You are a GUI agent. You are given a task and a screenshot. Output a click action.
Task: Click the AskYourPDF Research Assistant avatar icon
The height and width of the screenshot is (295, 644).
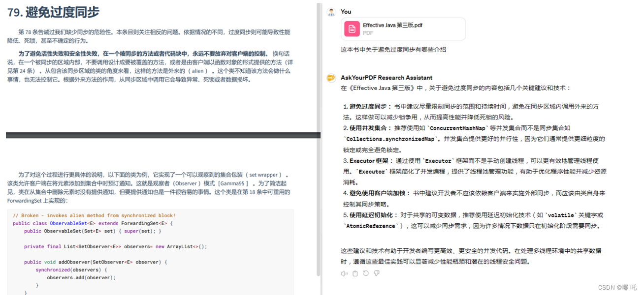(x=331, y=78)
